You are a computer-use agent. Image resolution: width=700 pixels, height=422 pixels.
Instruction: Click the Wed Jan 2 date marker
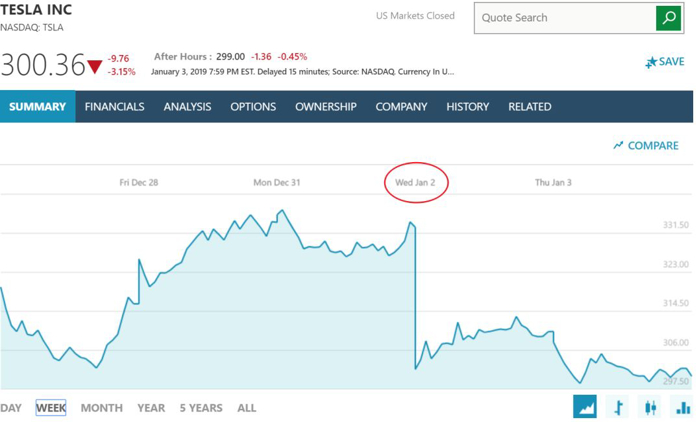pyautogui.click(x=415, y=182)
